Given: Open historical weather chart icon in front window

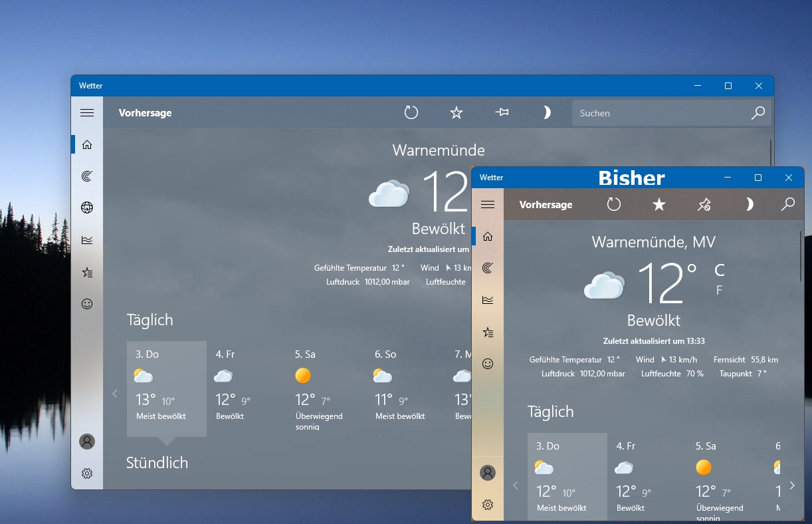Looking at the screenshot, I should [488, 300].
